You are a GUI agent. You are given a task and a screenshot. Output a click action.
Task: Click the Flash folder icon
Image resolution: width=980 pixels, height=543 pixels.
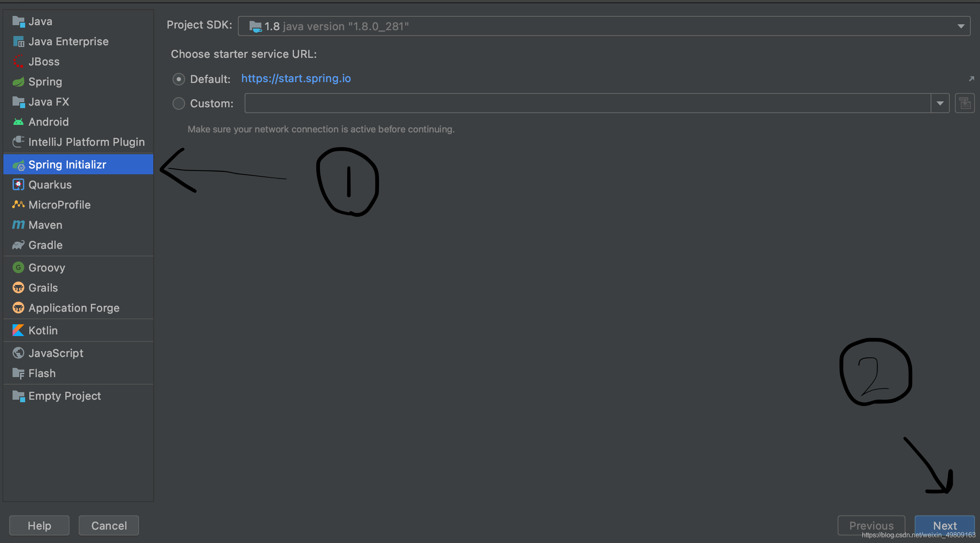click(18, 373)
